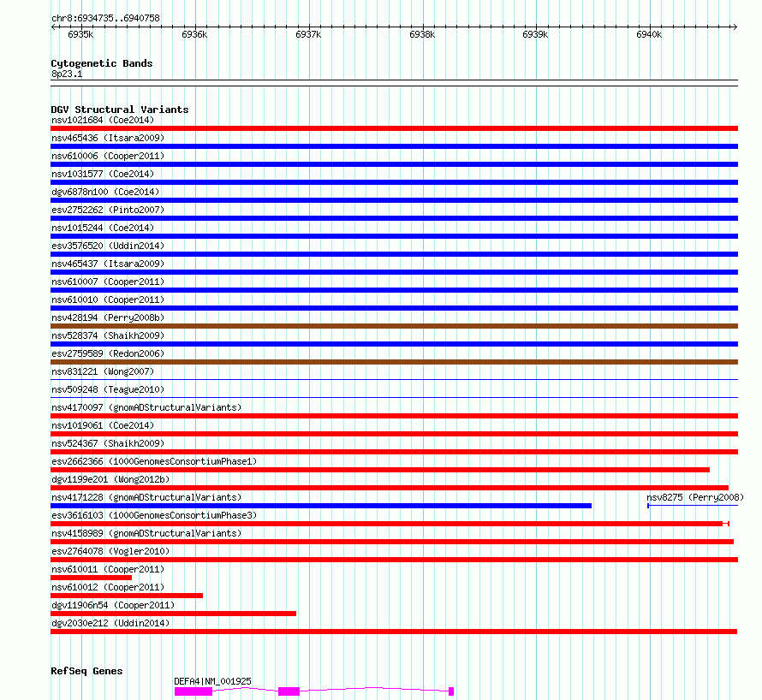762x700 pixels.
Task: Select nsv509248 (Teague2010) label
Action: pyautogui.click(x=108, y=389)
